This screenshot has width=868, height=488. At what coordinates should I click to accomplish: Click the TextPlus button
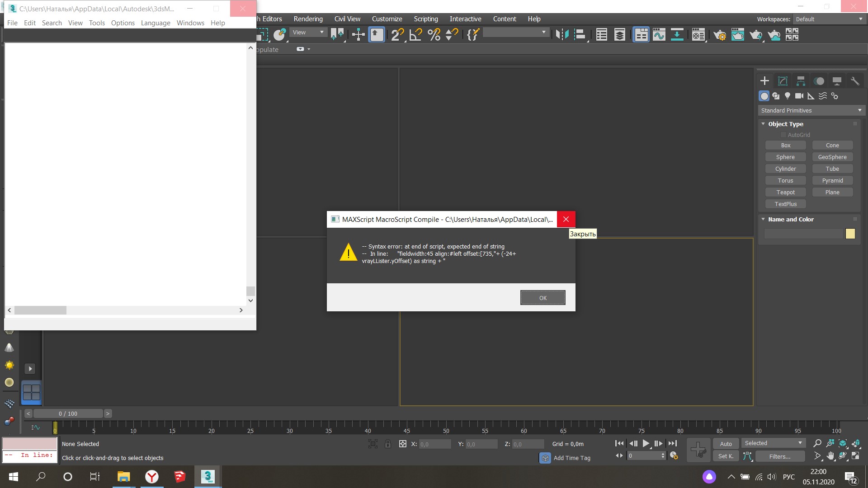[x=786, y=204]
